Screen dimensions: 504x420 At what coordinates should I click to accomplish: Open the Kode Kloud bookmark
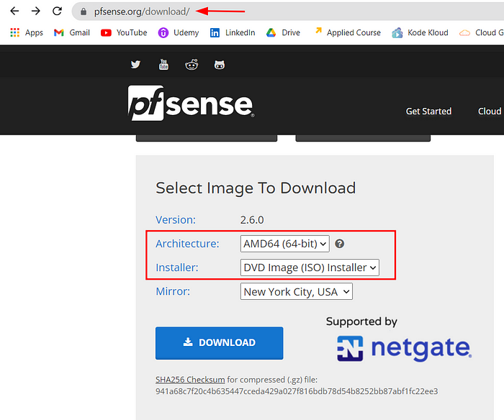[420, 32]
